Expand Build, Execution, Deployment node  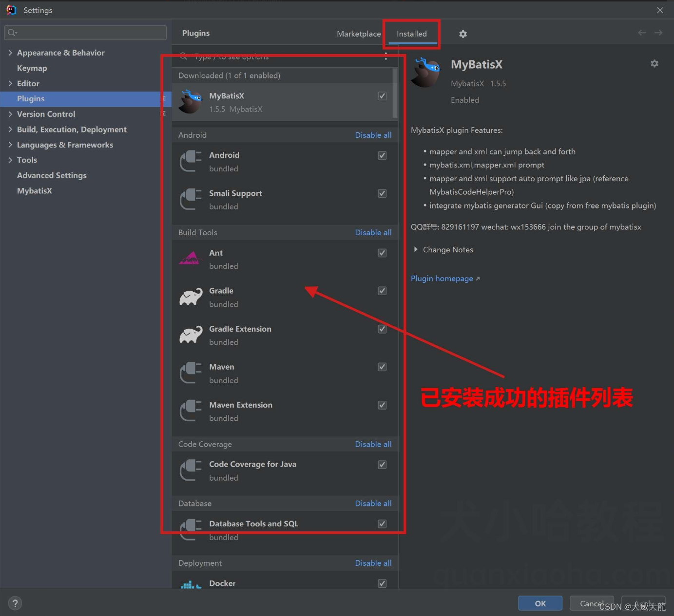(x=10, y=130)
